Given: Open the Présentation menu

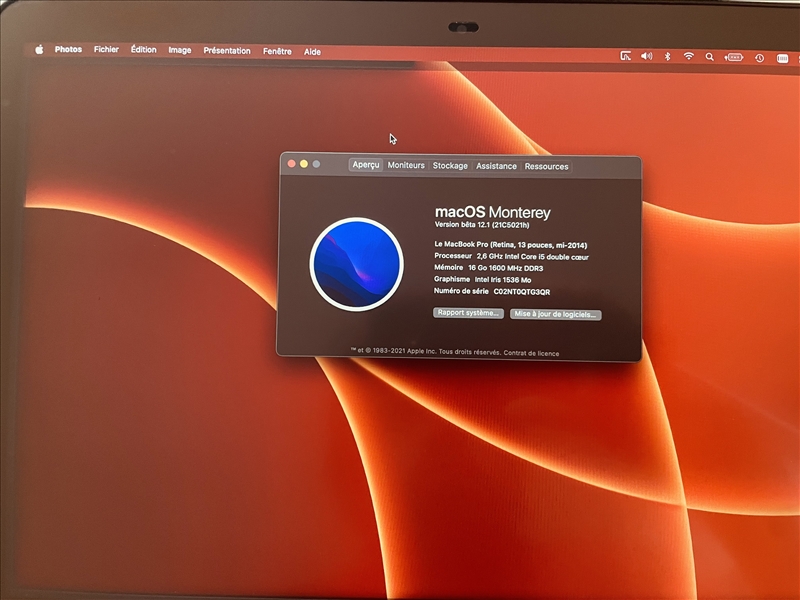Looking at the screenshot, I should pyautogui.click(x=227, y=51).
